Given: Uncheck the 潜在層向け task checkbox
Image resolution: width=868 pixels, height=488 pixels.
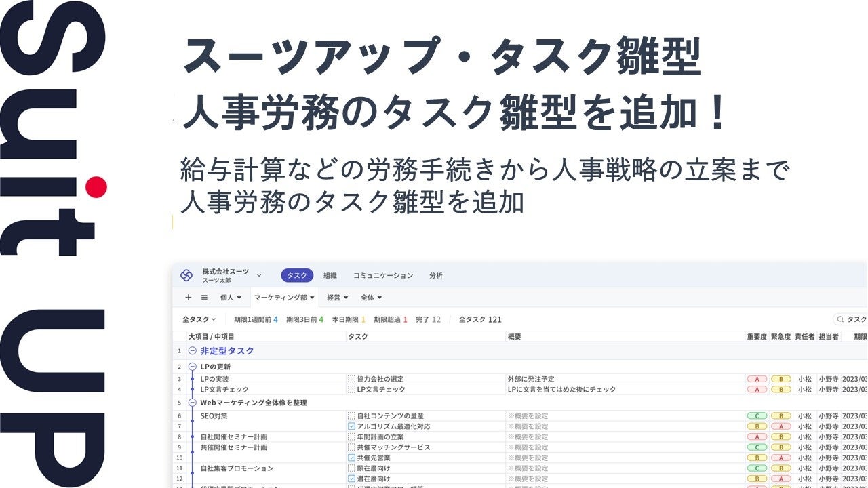Looking at the screenshot, I should pyautogui.click(x=351, y=479).
